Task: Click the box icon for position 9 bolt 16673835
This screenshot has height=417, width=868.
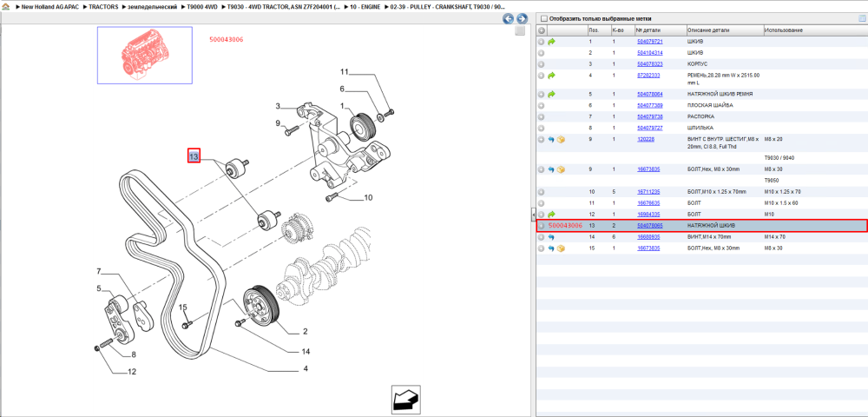Action: 561,169
